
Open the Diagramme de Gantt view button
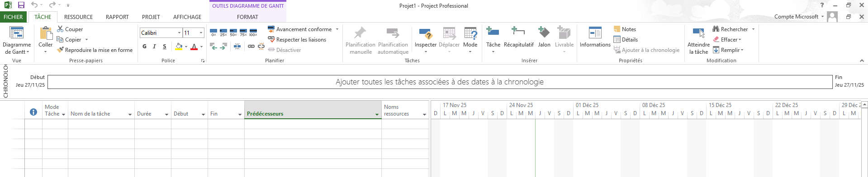(17, 40)
